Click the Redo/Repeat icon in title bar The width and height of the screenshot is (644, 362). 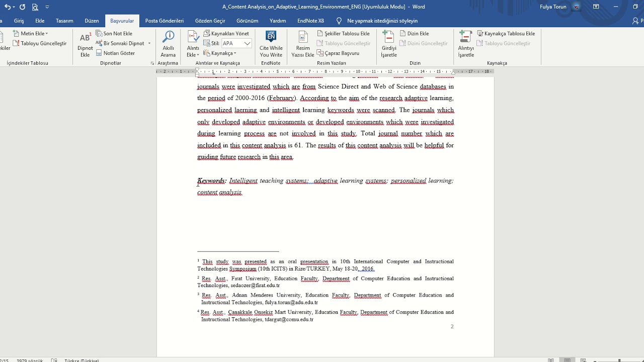(x=22, y=7)
